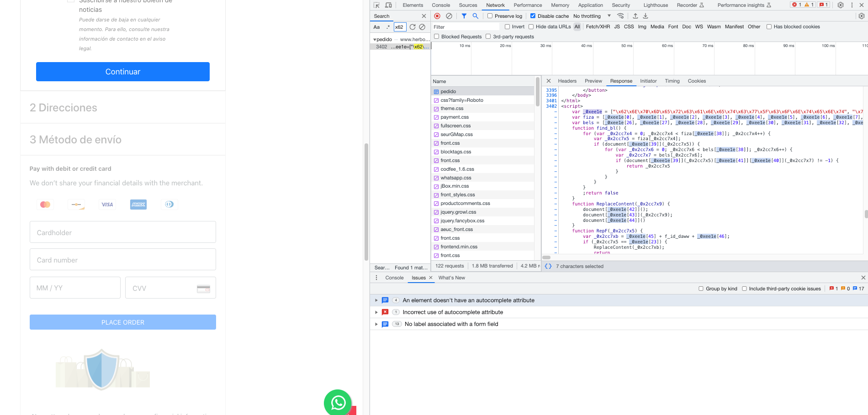
Task: Click the inspect element picker icon
Action: tap(376, 5)
